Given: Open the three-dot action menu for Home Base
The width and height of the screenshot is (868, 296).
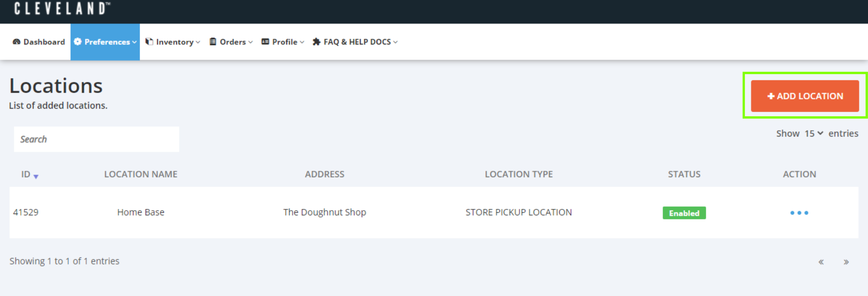Looking at the screenshot, I should point(799,213).
